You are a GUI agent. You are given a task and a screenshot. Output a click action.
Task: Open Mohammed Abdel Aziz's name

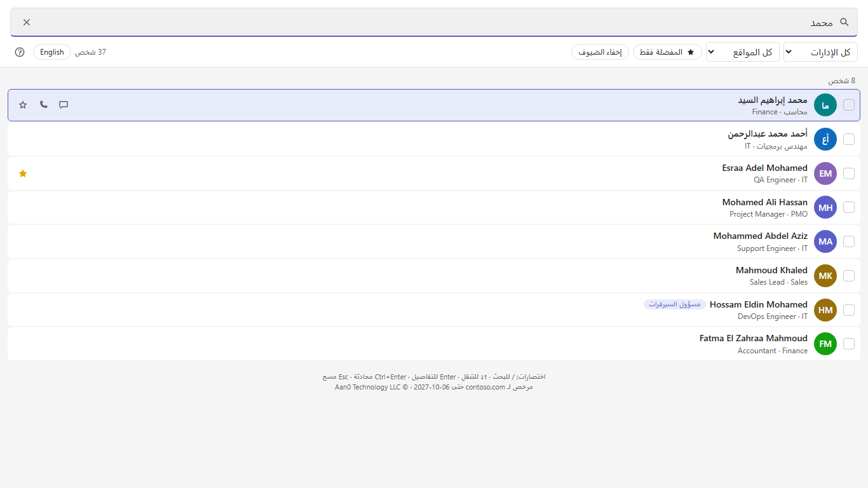tap(761, 236)
